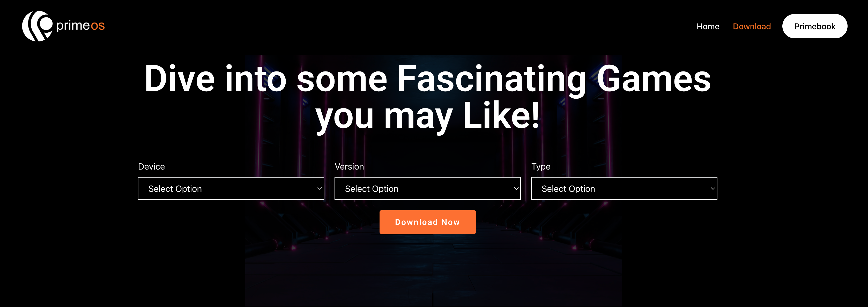
Task: Open the Type dropdown menu
Action: (x=624, y=188)
